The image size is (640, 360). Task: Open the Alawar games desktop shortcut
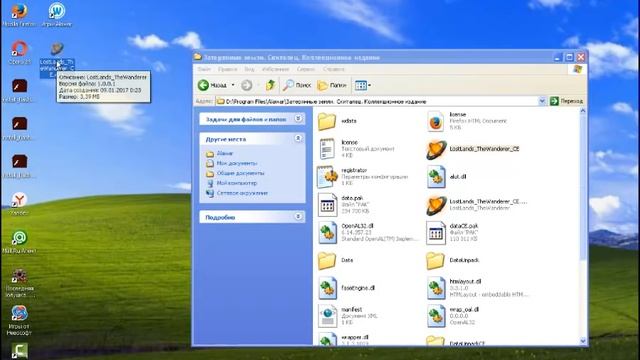[57, 15]
